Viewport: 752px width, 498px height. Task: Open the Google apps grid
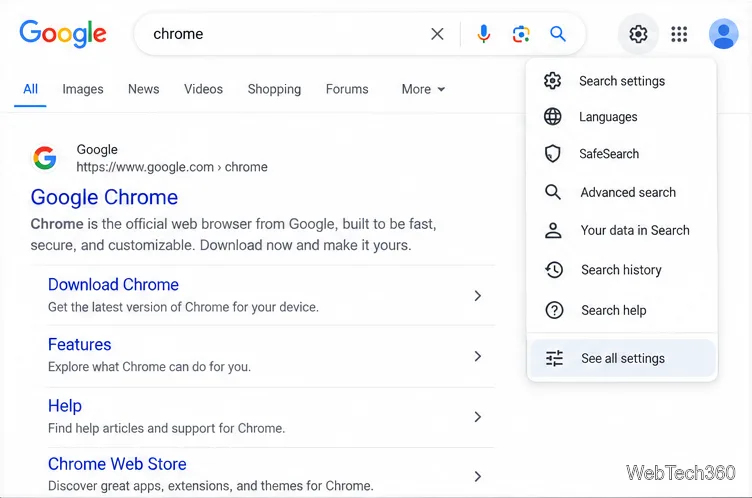click(679, 34)
